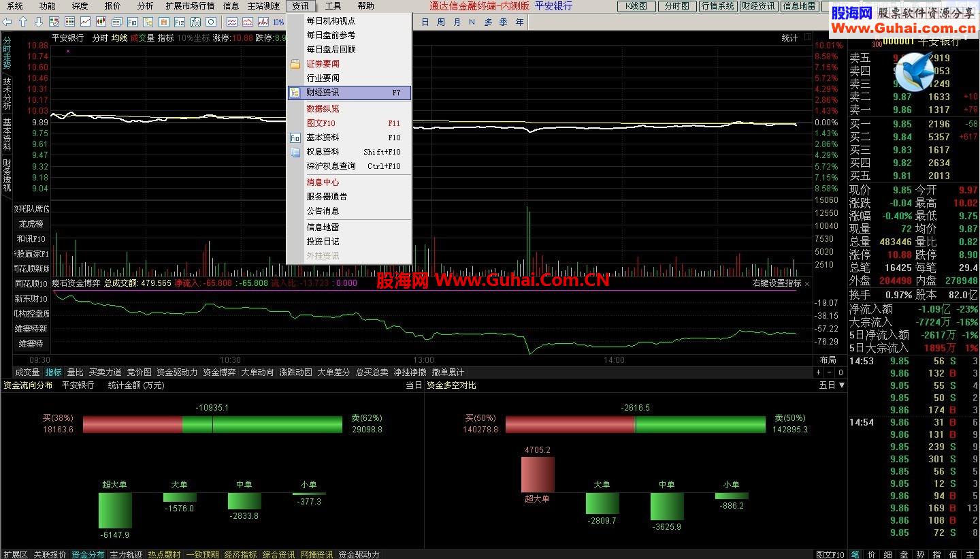Select the 日 daily period button
980x559 pixels.
(425, 22)
